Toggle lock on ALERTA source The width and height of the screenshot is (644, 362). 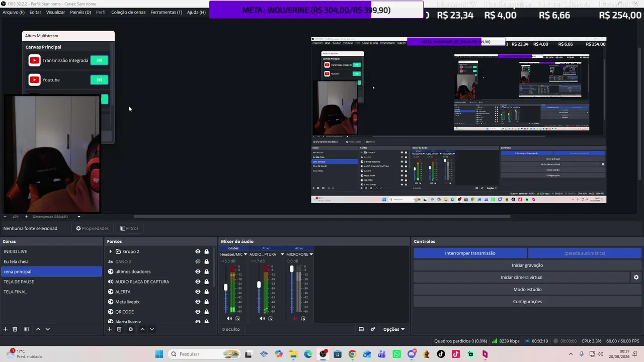pos(206,292)
